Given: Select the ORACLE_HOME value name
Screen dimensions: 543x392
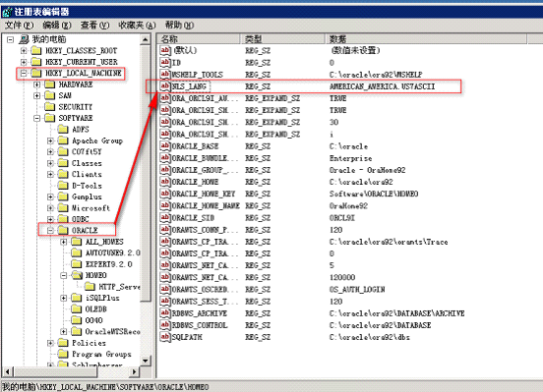Looking at the screenshot, I should (x=195, y=182).
